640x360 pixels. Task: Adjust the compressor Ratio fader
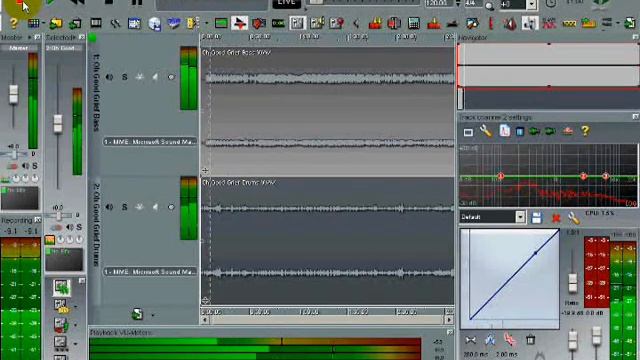pyautogui.click(x=573, y=282)
